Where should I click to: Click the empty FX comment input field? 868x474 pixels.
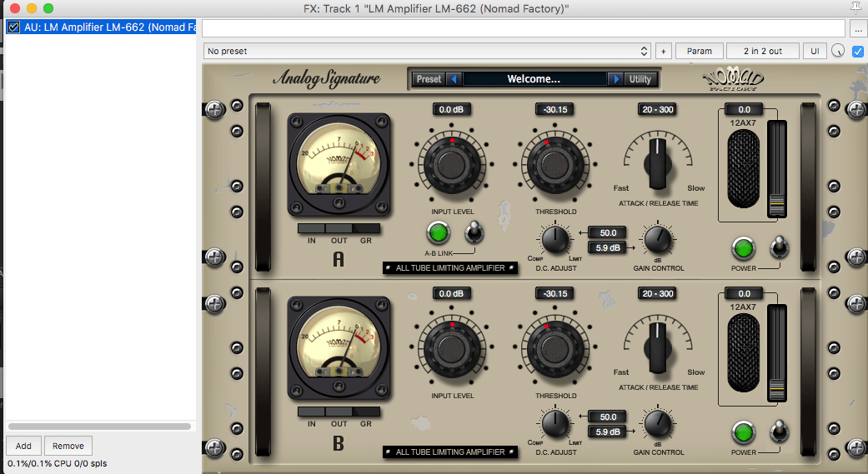pyautogui.click(x=523, y=29)
